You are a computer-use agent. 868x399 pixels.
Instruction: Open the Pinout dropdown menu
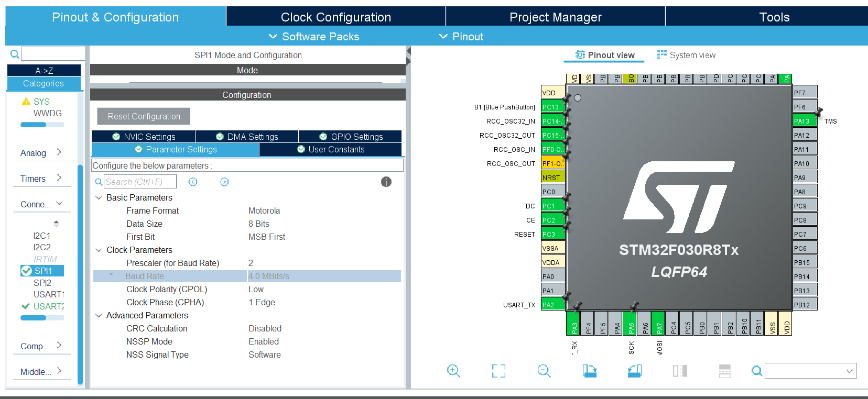(x=461, y=37)
